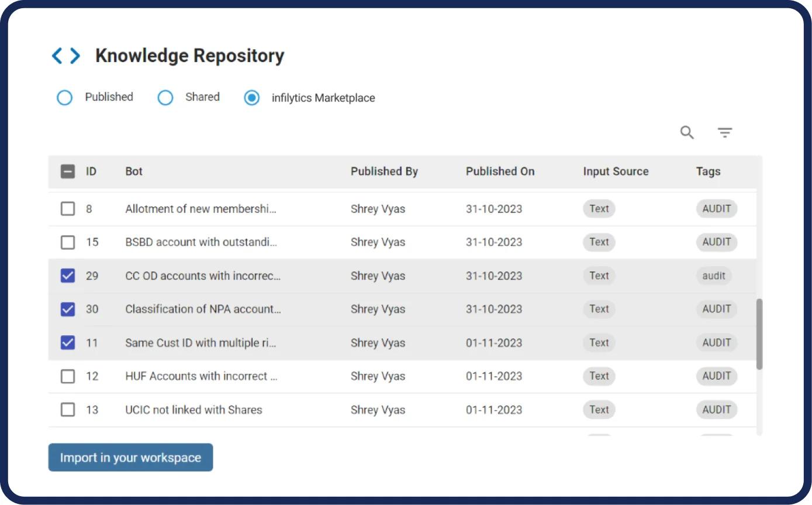Select the infilytics Marketplace radio button

(252, 98)
